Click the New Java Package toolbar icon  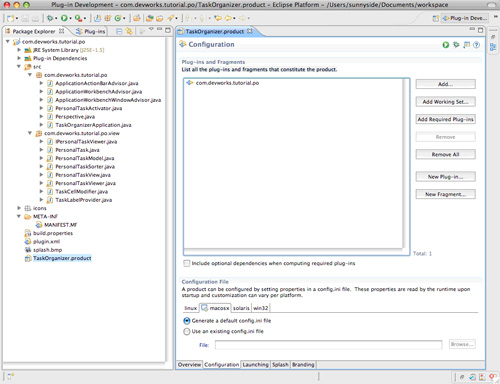click(x=108, y=18)
